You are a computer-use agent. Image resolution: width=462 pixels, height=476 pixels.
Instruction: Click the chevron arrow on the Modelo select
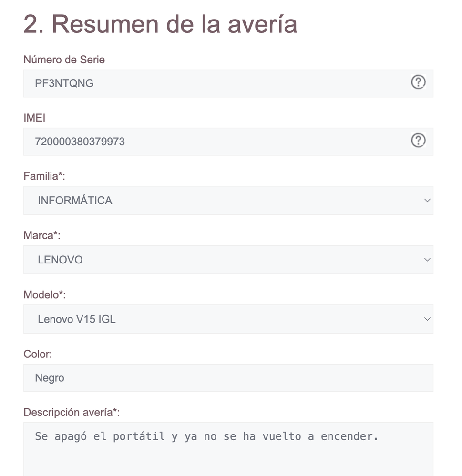(x=427, y=319)
